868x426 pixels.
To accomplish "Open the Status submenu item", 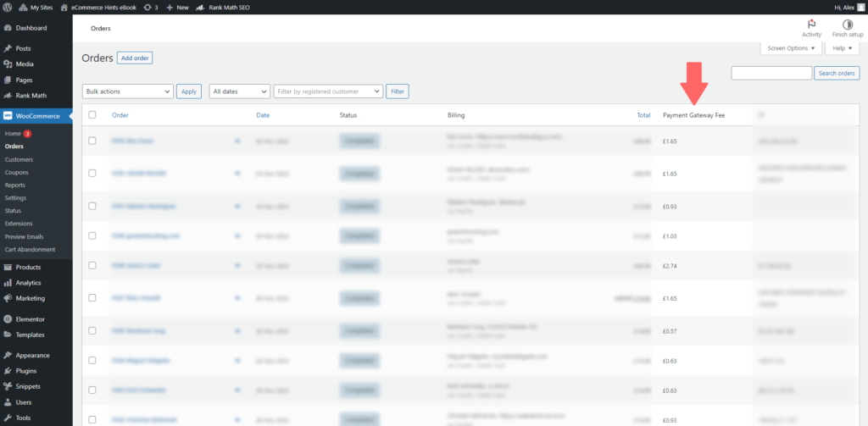I will pos(12,211).
